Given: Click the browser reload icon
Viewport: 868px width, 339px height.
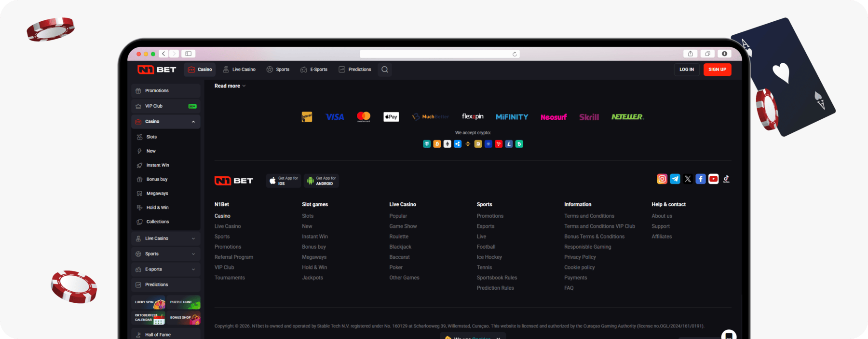Looking at the screenshot, I should (515, 54).
